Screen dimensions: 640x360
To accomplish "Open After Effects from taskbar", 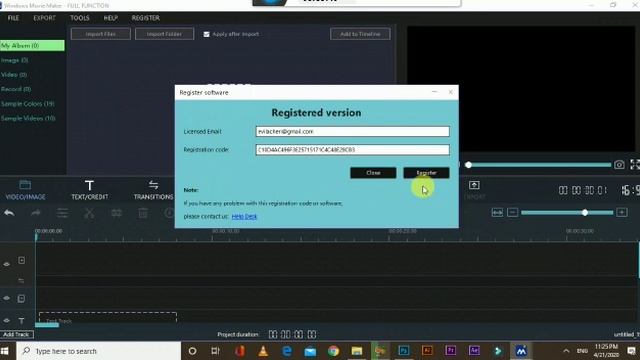I will click(474, 351).
